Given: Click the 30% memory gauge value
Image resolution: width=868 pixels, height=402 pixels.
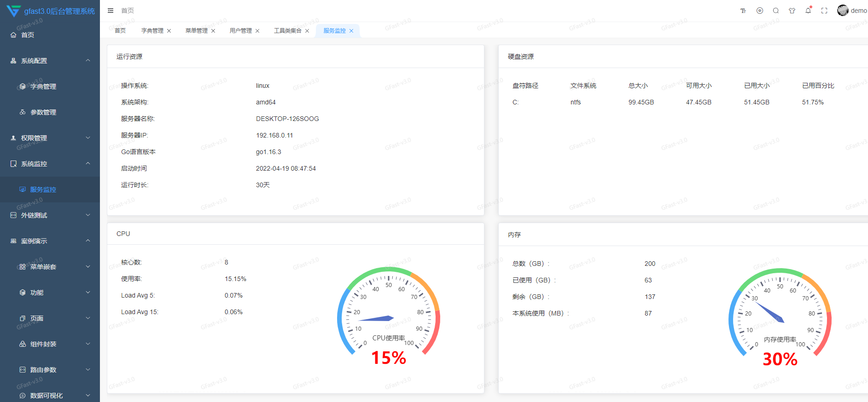Looking at the screenshot, I should [x=780, y=359].
